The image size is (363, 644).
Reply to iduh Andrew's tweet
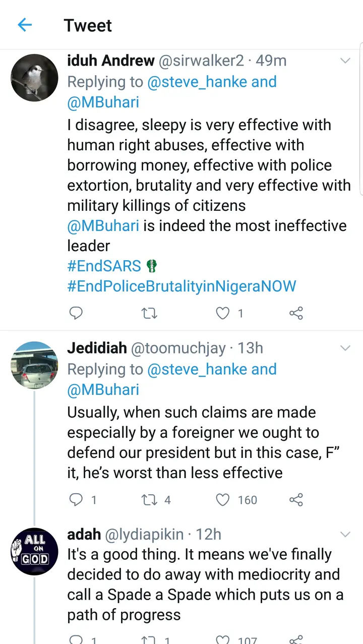(76, 313)
